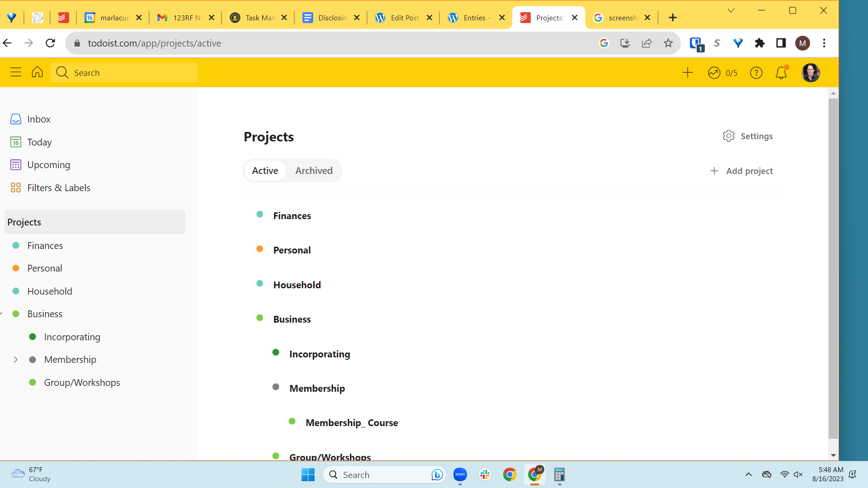Click Add project button
Screen dimensions: 868x488
(x=741, y=171)
